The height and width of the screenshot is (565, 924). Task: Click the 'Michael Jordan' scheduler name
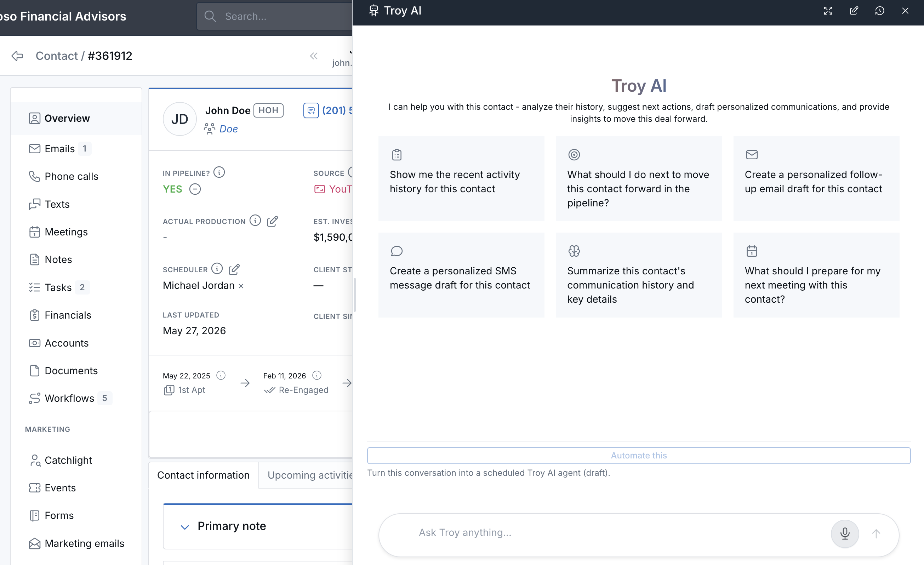[198, 286]
